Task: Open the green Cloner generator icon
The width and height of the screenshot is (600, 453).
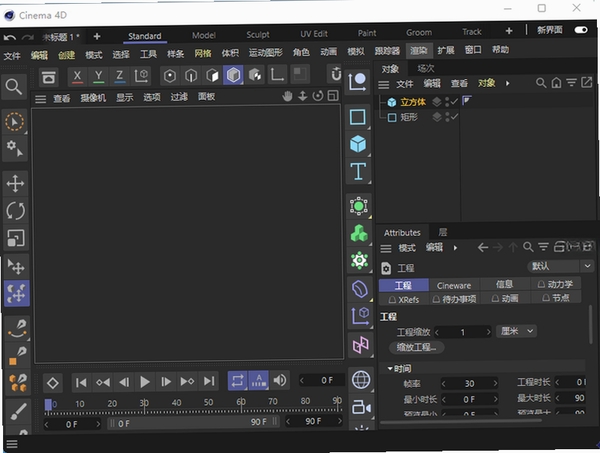Action: tap(359, 233)
